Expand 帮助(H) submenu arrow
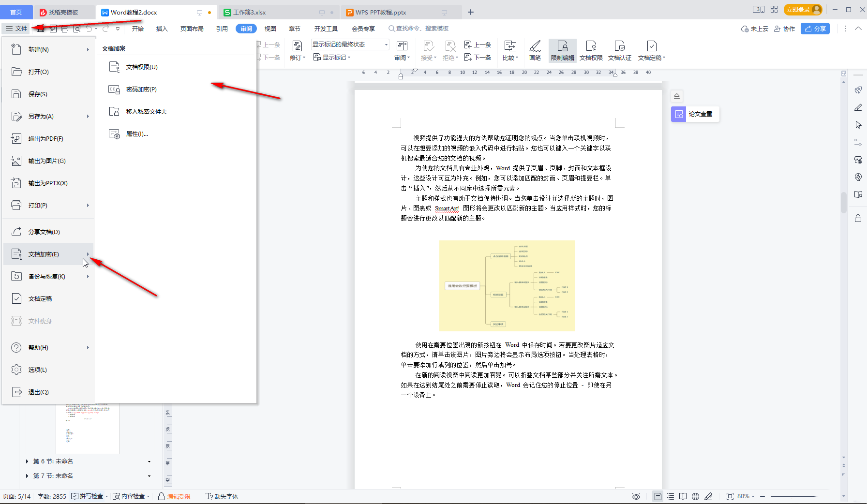This screenshot has width=867, height=504. coord(88,347)
